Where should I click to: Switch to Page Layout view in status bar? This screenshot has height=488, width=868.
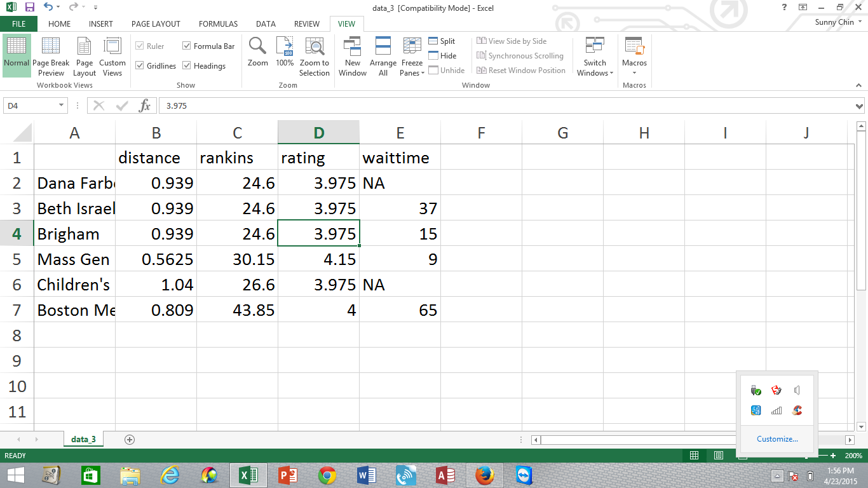coord(719,456)
